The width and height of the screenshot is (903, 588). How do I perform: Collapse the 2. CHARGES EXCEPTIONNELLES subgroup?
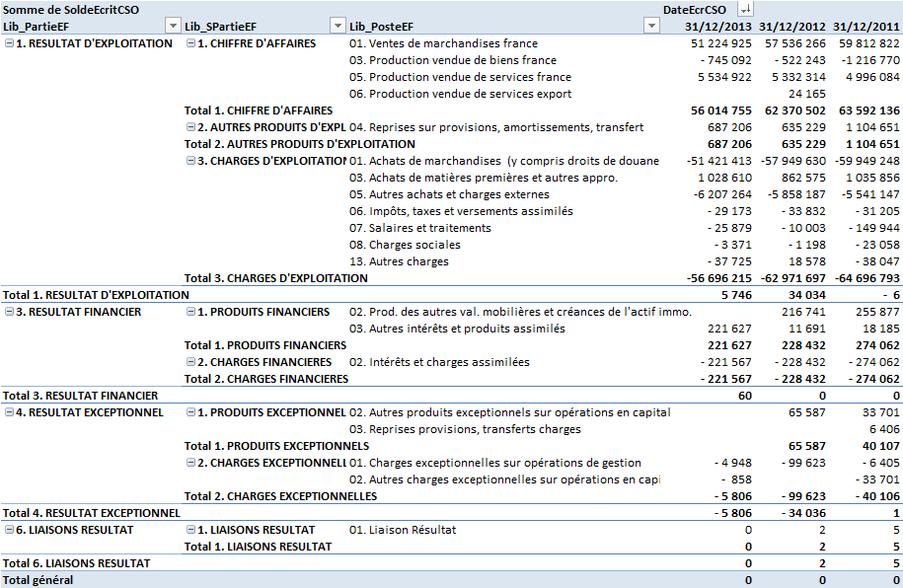click(x=190, y=463)
